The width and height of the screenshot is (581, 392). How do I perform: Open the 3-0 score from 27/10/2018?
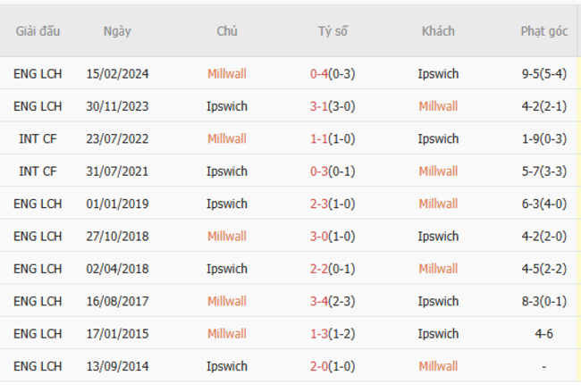[320, 236]
